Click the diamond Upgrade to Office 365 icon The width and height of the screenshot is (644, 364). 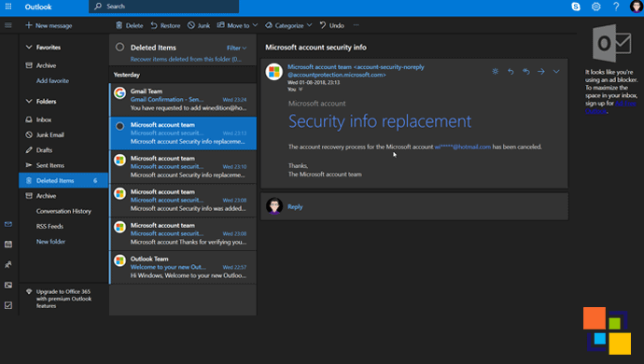coord(29,292)
